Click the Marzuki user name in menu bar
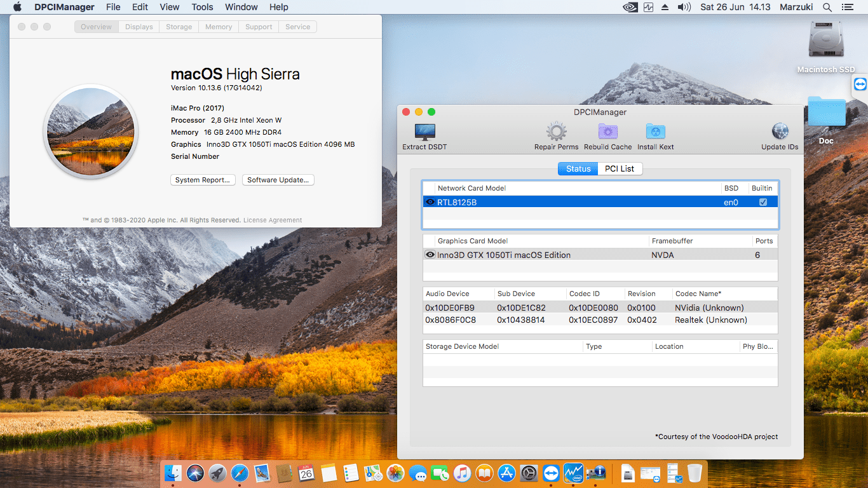Screen dimensions: 868x488 (x=796, y=7)
